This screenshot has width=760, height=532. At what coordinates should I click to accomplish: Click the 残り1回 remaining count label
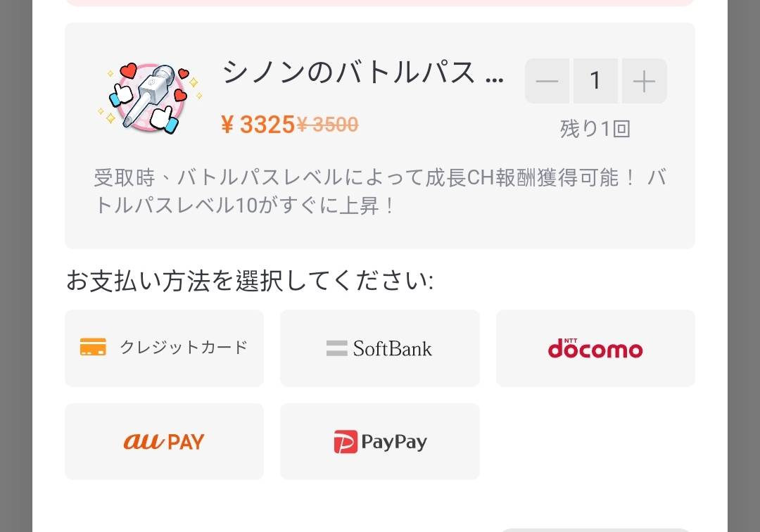pos(595,129)
